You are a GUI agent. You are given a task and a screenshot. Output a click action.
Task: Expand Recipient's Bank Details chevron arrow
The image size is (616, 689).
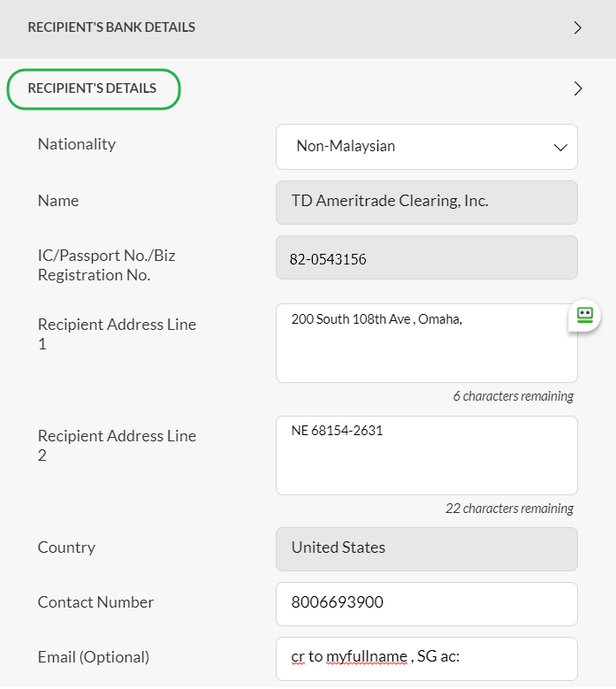tap(578, 27)
